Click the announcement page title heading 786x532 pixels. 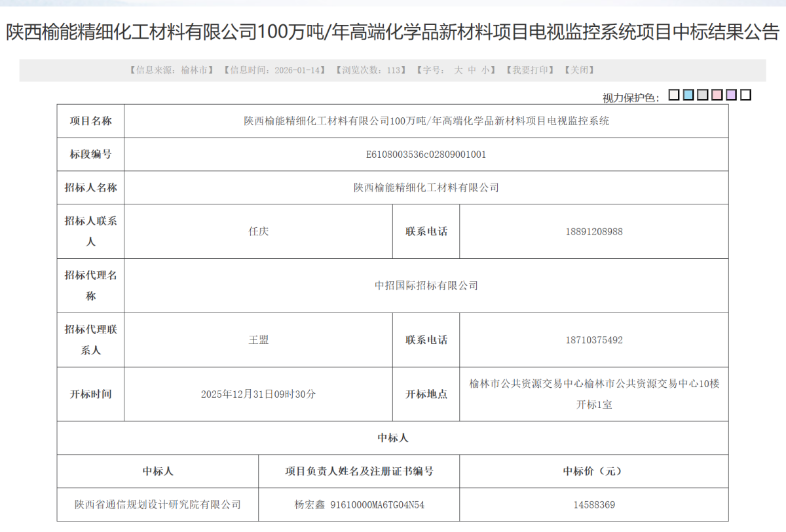point(393,32)
